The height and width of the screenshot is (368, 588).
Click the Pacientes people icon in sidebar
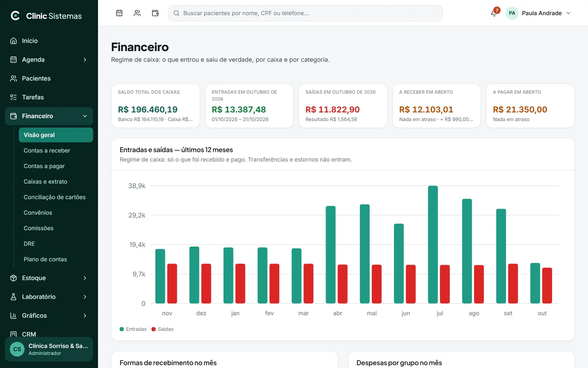point(13,78)
